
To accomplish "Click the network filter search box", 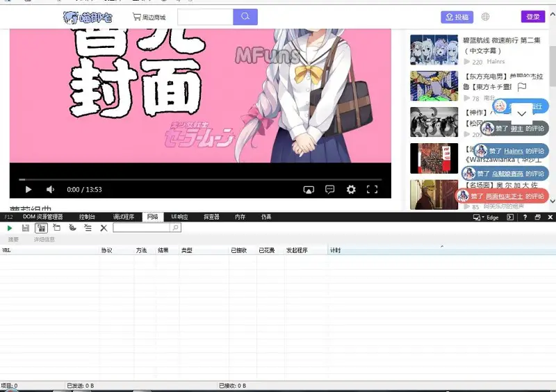I will tap(141, 228).
